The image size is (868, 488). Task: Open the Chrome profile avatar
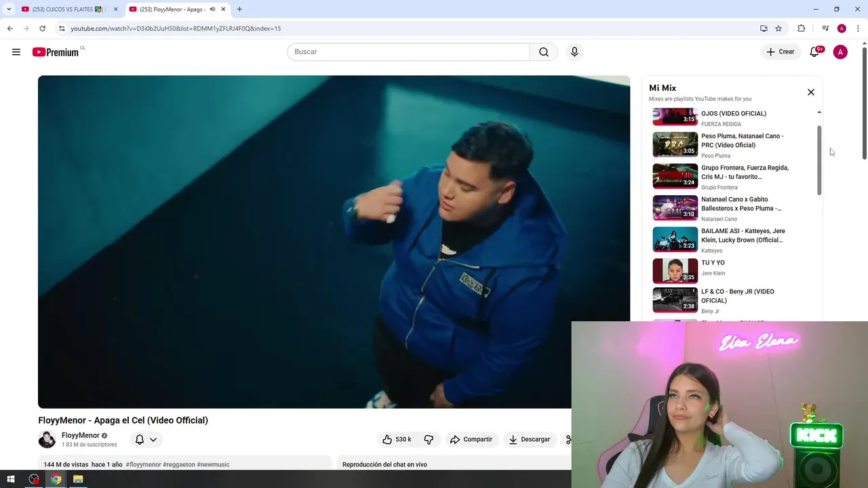click(x=842, y=28)
